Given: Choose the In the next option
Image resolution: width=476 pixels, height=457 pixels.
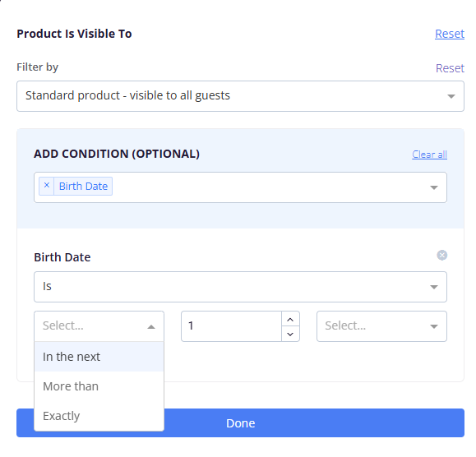Looking at the screenshot, I should (x=99, y=357).
